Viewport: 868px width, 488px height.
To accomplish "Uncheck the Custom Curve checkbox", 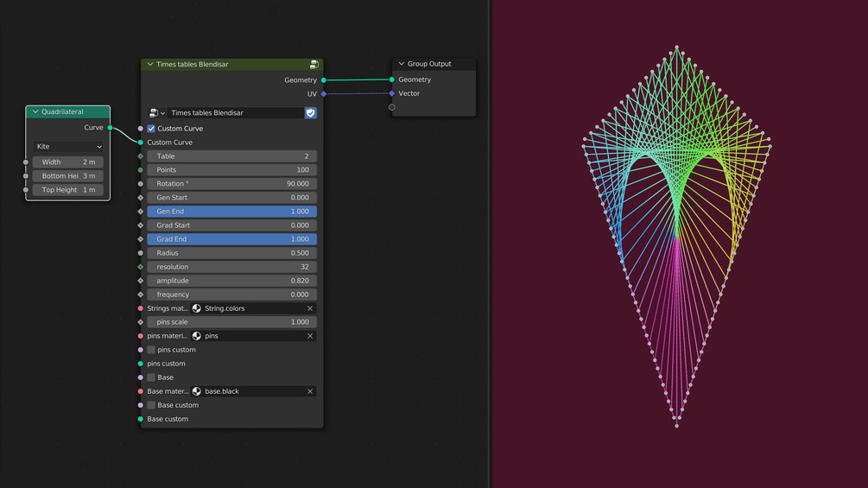I will 151,129.
